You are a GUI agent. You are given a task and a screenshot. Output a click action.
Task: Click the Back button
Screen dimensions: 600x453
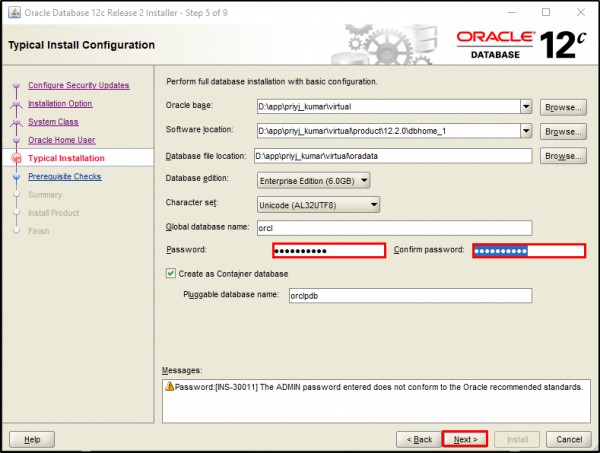pyautogui.click(x=419, y=439)
